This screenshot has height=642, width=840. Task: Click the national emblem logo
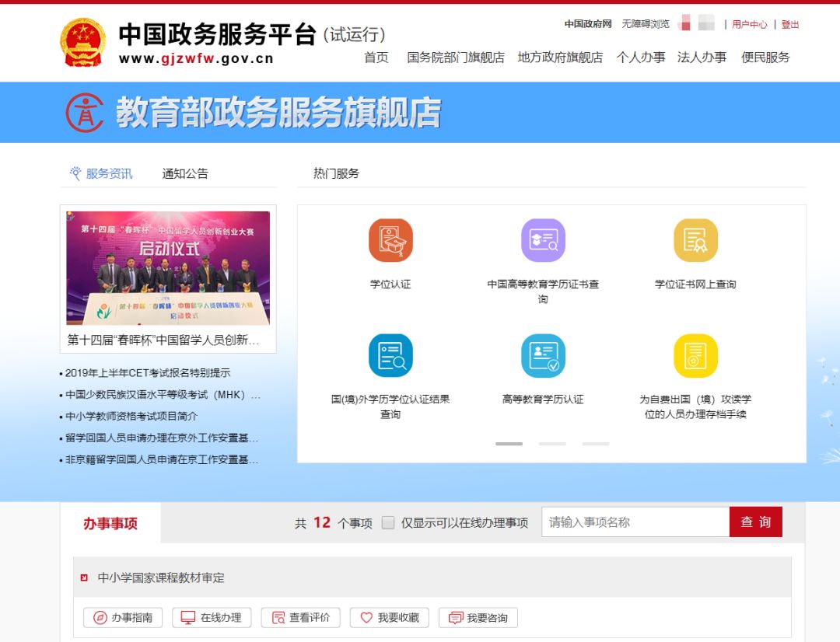pyautogui.click(x=82, y=42)
